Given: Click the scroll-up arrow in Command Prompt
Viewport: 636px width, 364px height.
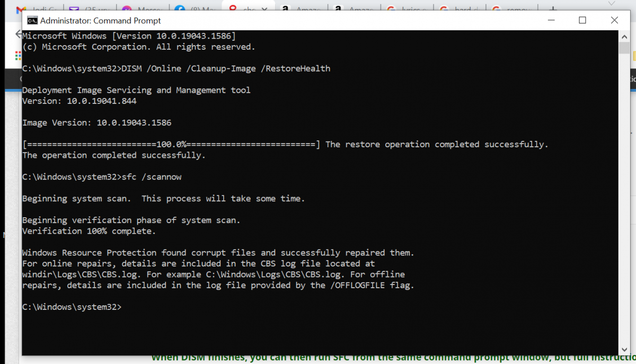Looking at the screenshot, I should tap(624, 35).
